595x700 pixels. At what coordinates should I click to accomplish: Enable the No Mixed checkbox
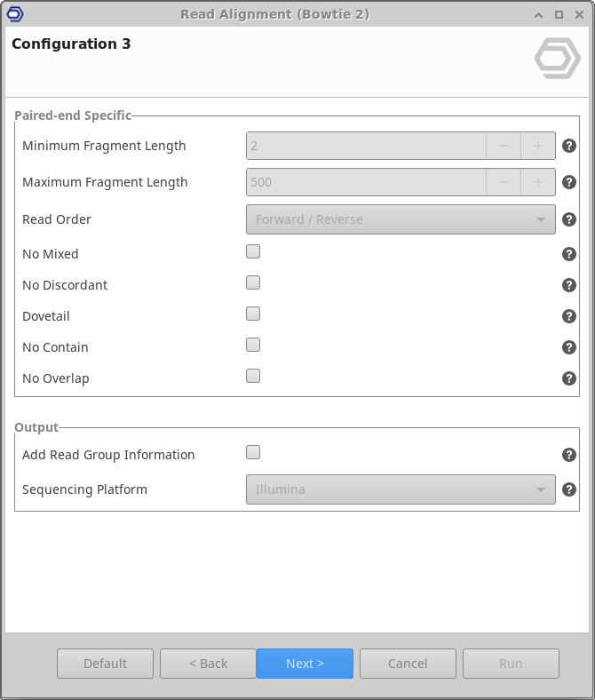click(253, 251)
